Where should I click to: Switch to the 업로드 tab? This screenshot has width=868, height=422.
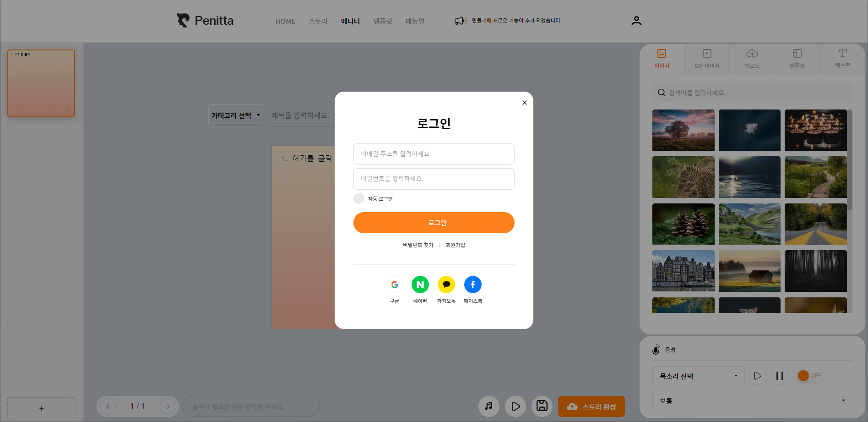pos(752,59)
